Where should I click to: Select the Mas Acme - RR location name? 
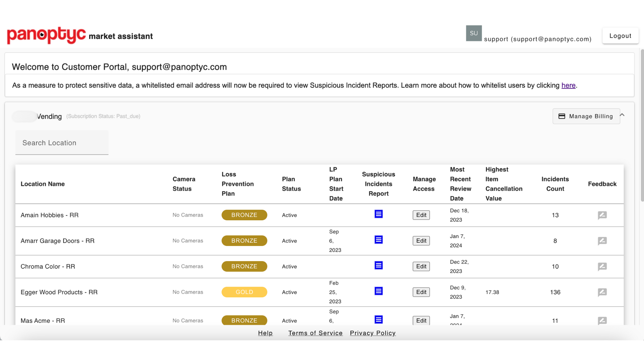43,321
